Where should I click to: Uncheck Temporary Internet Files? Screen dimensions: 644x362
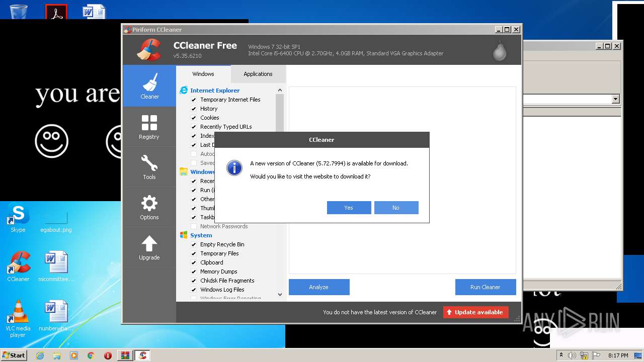(x=194, y=100)
